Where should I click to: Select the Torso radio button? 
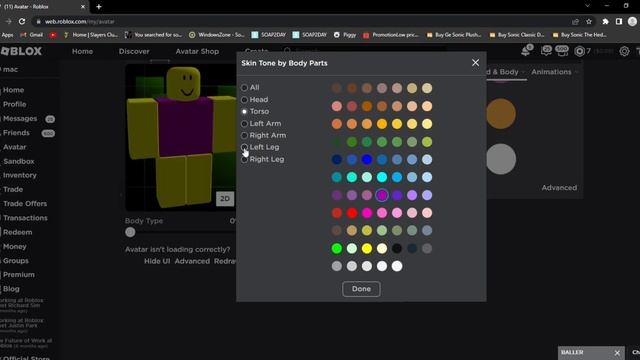click(244, 111)
